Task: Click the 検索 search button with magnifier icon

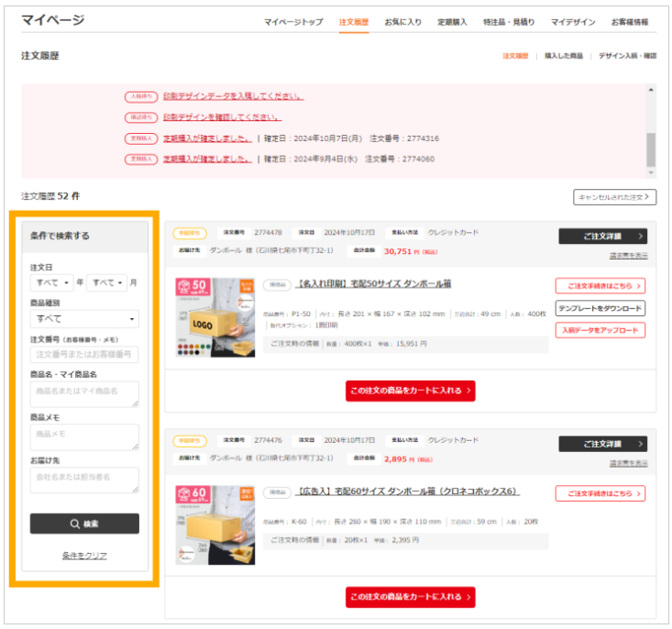Action: pos(84,524)
